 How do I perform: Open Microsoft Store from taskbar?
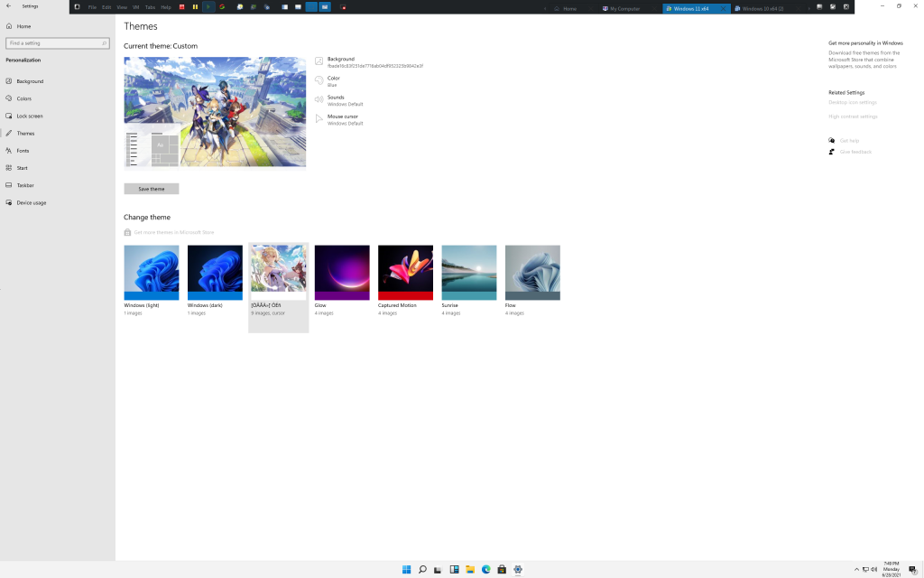point(502,569)
